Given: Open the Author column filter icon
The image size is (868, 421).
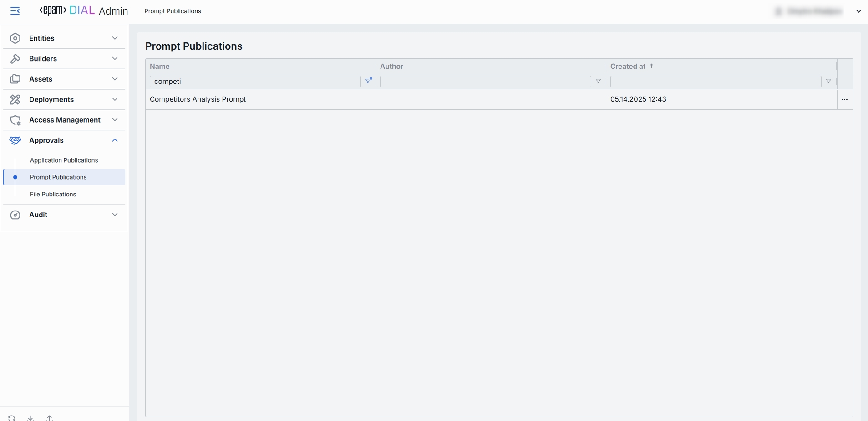Looking at the screenshot, I should pyautogui.click(x=598, y=82).
